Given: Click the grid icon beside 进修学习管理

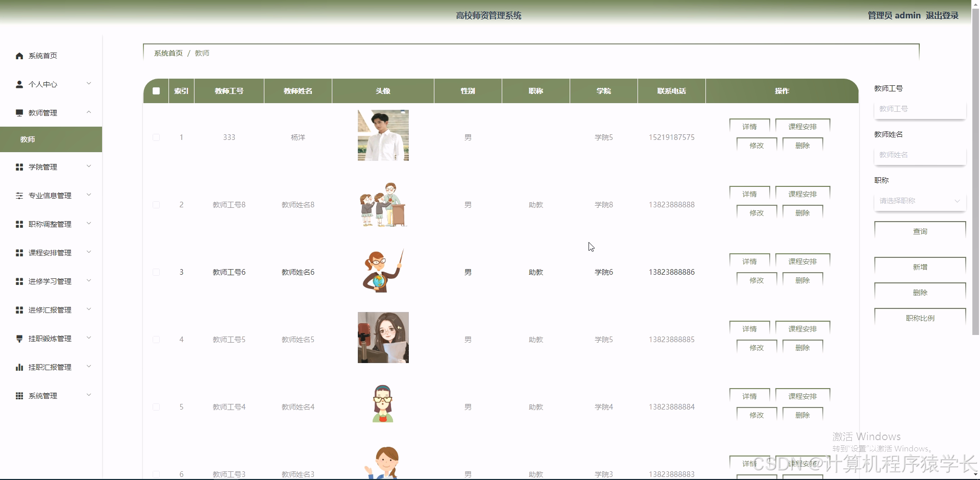Looking at the screenshot, I should [19, 281].
